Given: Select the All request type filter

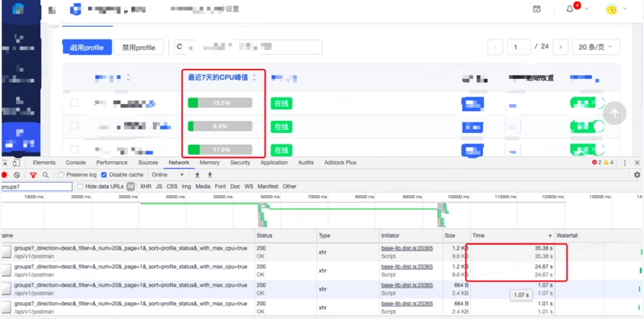Looking at the screenshot, I should click(x=130, y=187).
